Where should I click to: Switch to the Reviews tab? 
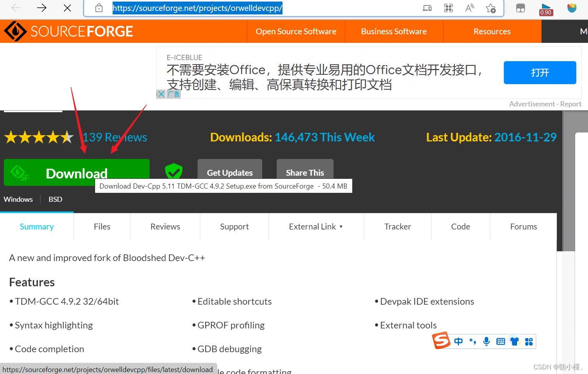[x=165, y=226]
